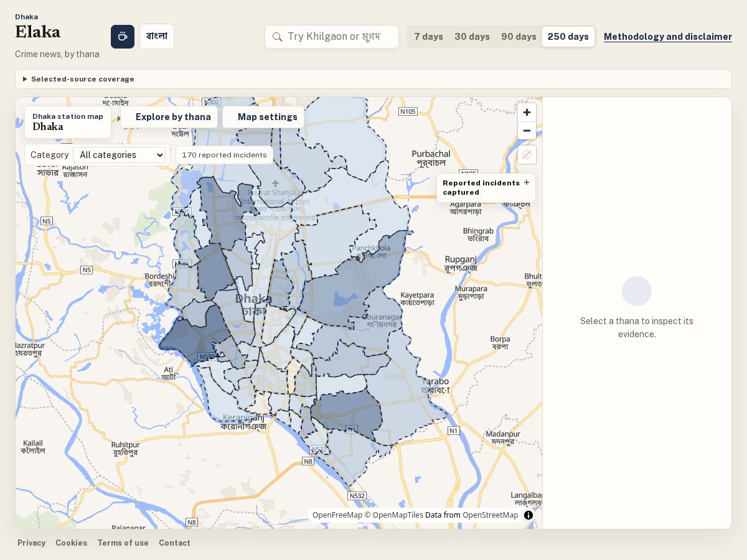Image resolution: width=747 pixels, height=560 pixels.
Task: Click the Madanpur map label
Action: [502, 437]
